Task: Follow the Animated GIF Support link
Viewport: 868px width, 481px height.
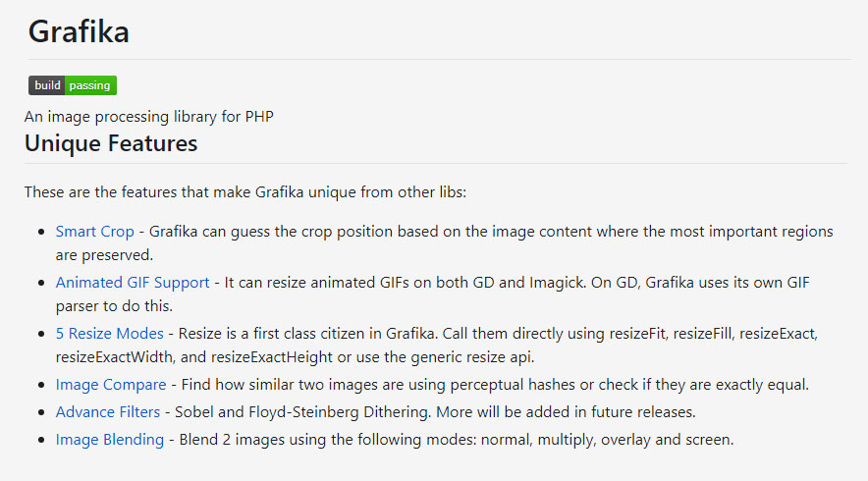Action: click(133, 283)
